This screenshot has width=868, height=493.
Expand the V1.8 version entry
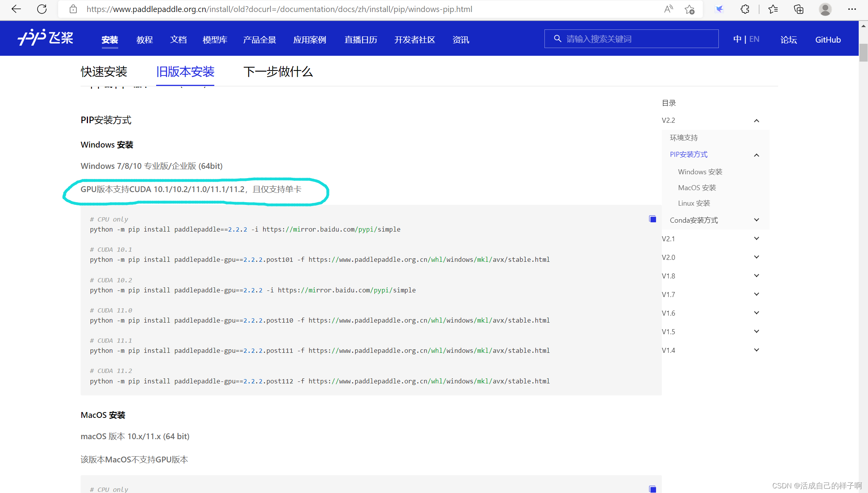pos(756,276)
